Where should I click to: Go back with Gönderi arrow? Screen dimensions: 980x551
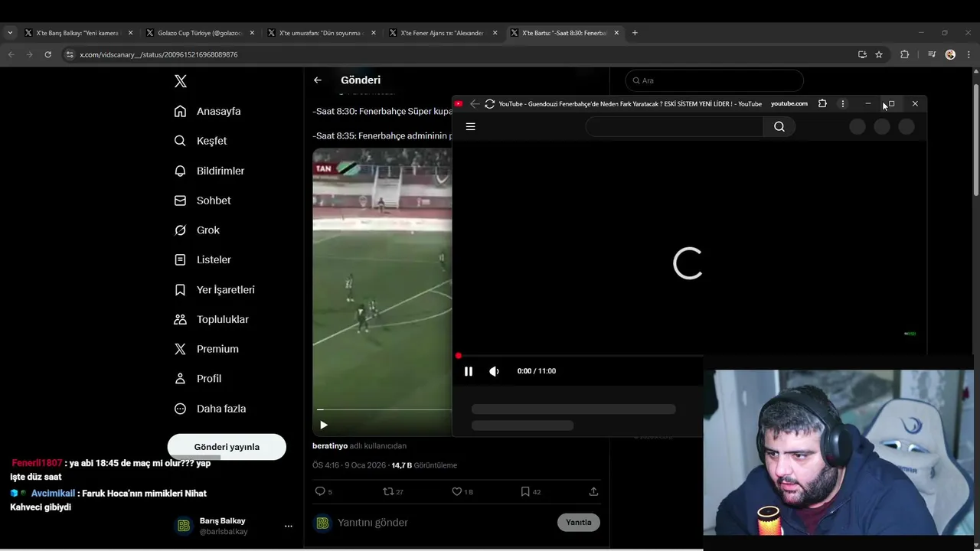tap(318, 80)
